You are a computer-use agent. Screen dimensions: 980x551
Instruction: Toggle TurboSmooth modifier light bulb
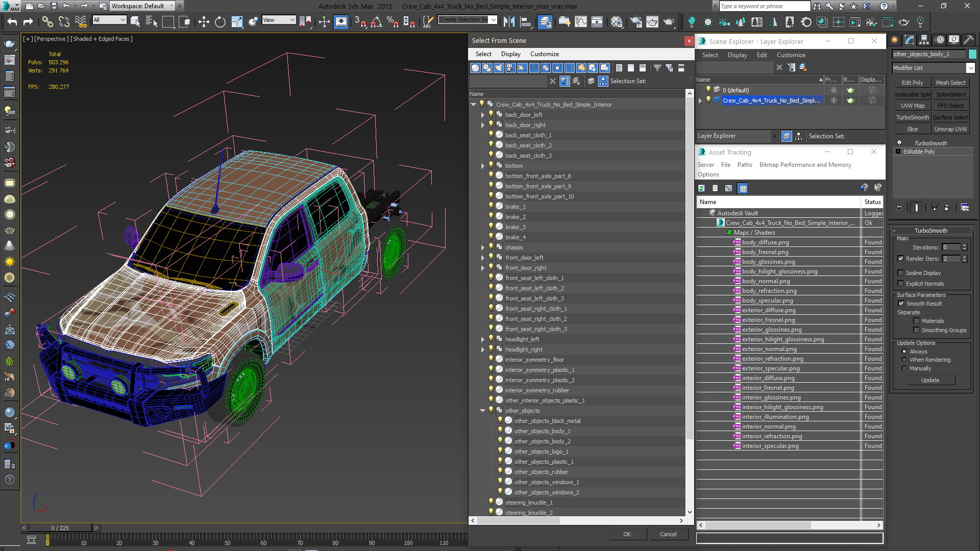899,143
